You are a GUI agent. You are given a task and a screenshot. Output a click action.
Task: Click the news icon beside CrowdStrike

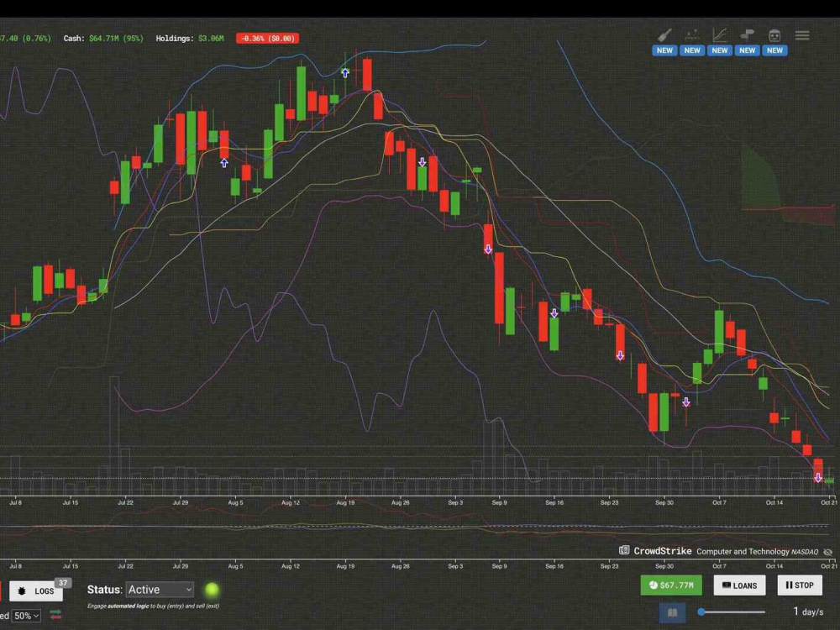click(x=624, y=550)
